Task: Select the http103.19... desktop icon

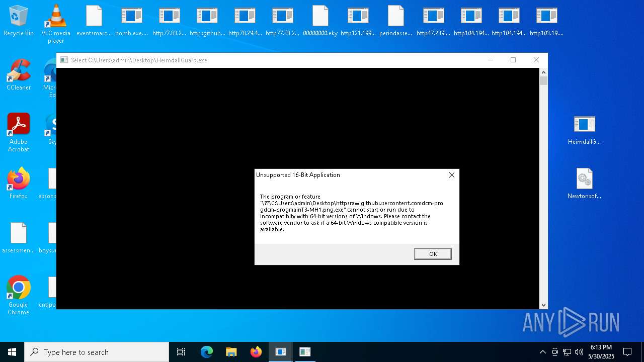Action: (x=547, y=21)
